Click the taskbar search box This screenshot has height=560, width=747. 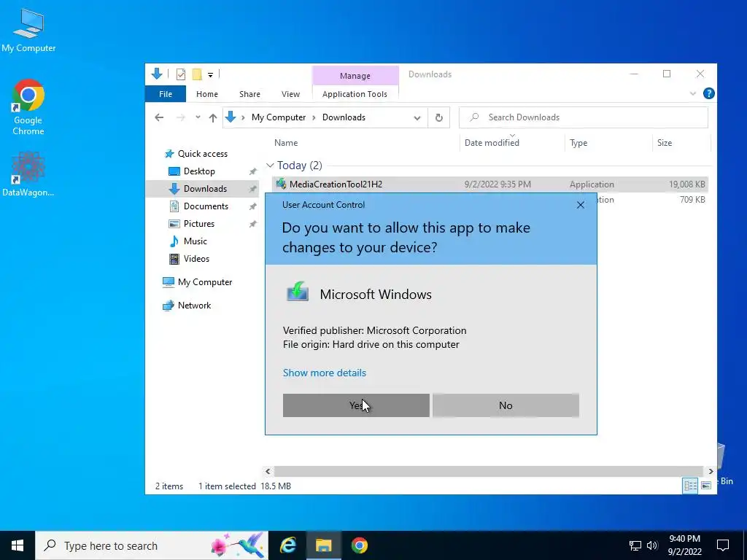pyautogui.click(x=152, y=545)
